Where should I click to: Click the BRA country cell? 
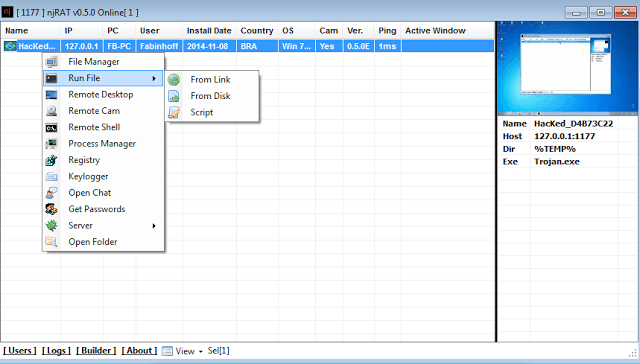(249, 46)
